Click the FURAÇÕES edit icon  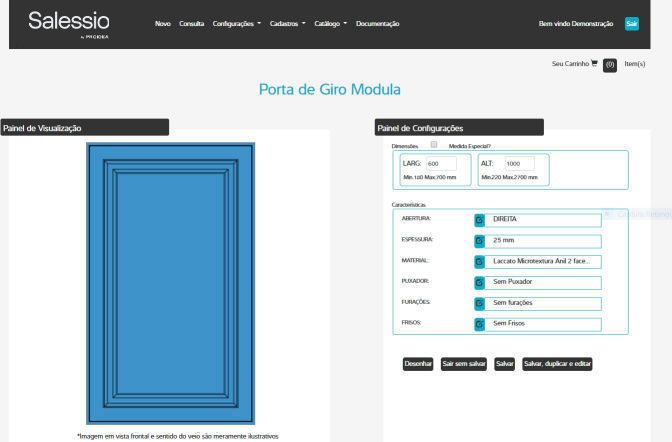pyautogui.click(x=479, y=303)
